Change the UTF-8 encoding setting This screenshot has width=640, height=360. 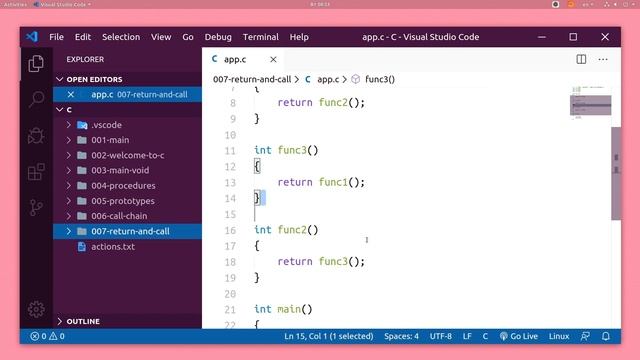click(x=440, y=336)
